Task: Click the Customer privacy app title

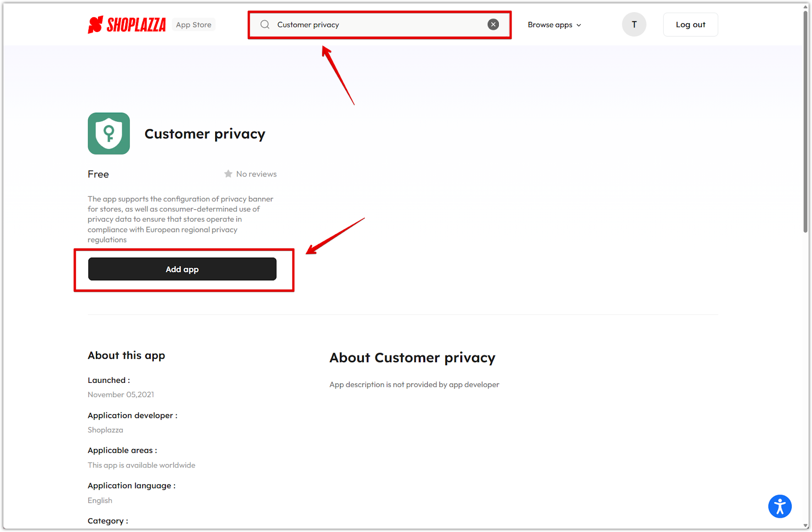Action: coord(205,134)
